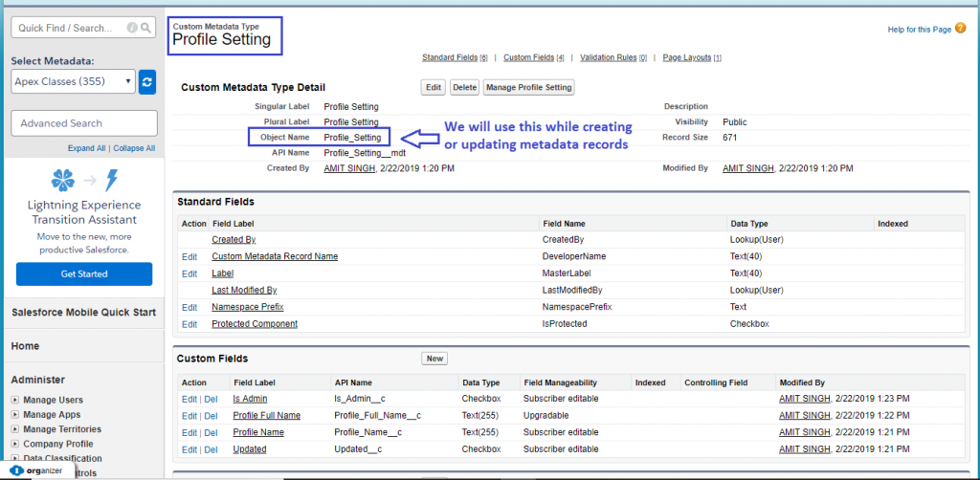Click New button in Custom Fields
The width and height of the screenshot is (980, 480).
coord(434,359)
